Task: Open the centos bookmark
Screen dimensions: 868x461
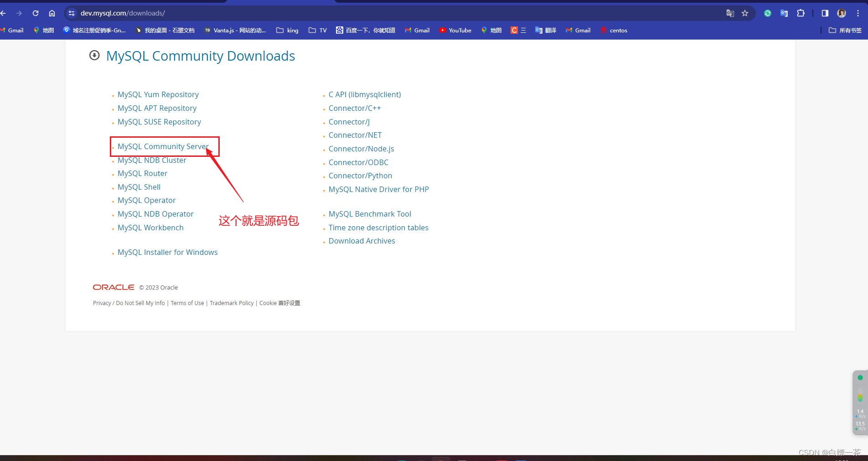Action: [614, 30]
